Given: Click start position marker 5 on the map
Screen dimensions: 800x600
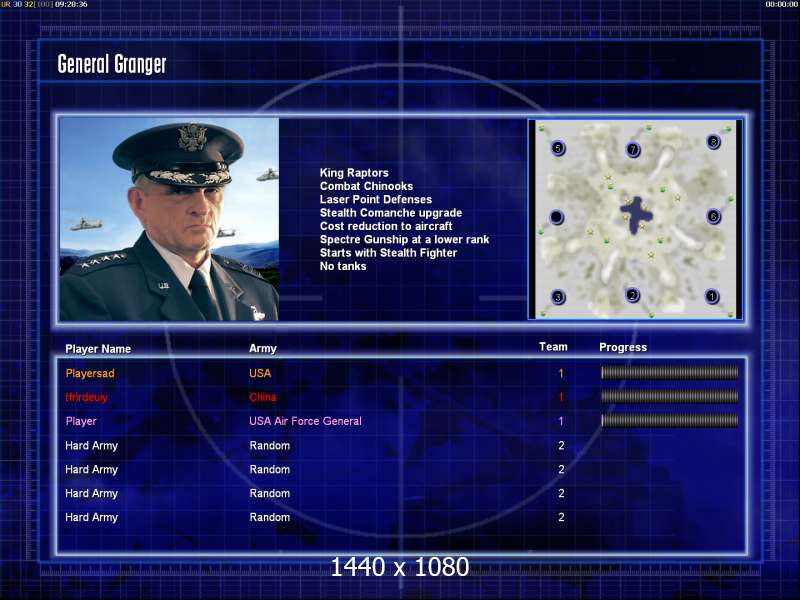Looking at the screenshot, I should click(x=558, y=148).
